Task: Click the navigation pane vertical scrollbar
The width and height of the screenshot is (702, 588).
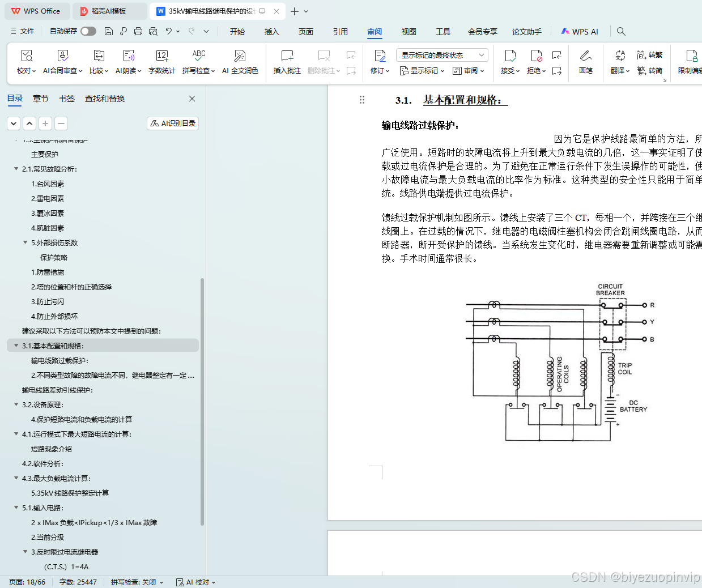Action: click(202, 402)
